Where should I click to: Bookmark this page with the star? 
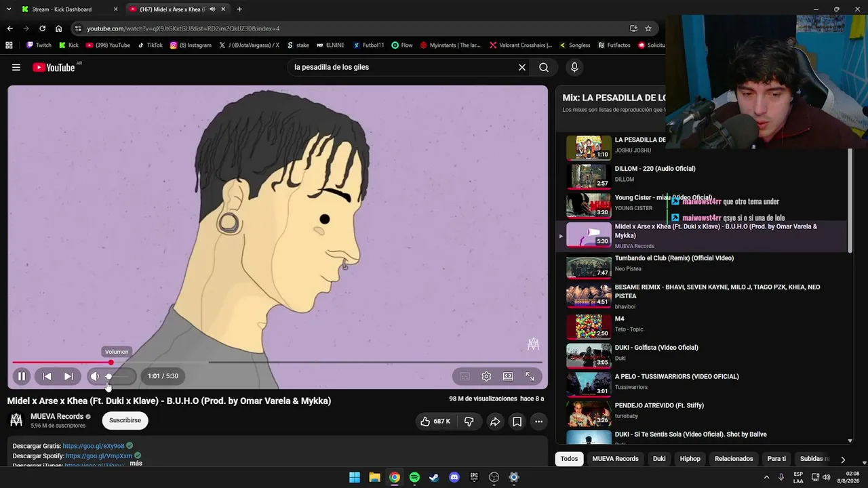click(648, 28)
